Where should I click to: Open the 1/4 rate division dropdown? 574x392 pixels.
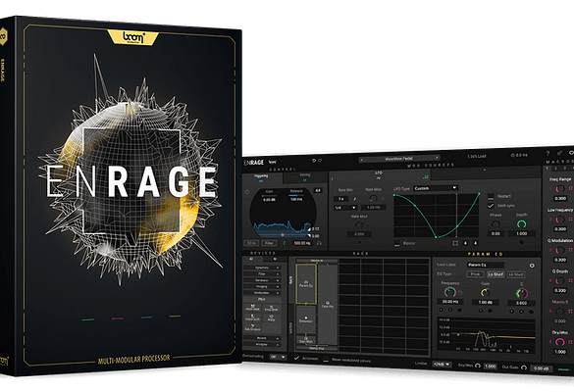[x=345, y=208]
